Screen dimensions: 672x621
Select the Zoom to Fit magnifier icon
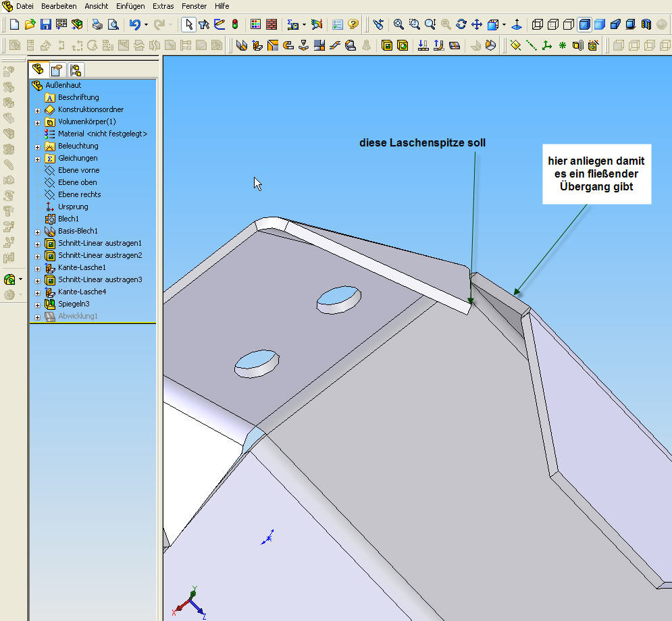[x=398, y=25]
